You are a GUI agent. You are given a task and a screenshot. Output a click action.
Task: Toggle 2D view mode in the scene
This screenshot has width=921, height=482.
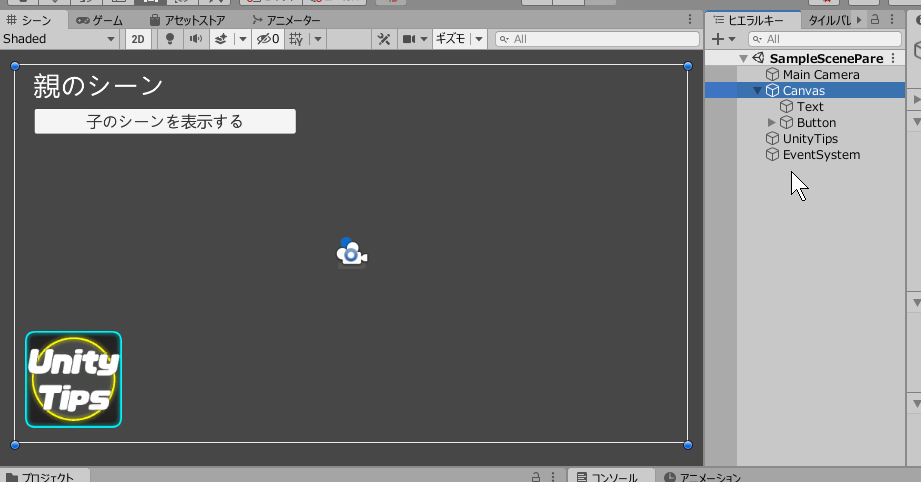140,39
